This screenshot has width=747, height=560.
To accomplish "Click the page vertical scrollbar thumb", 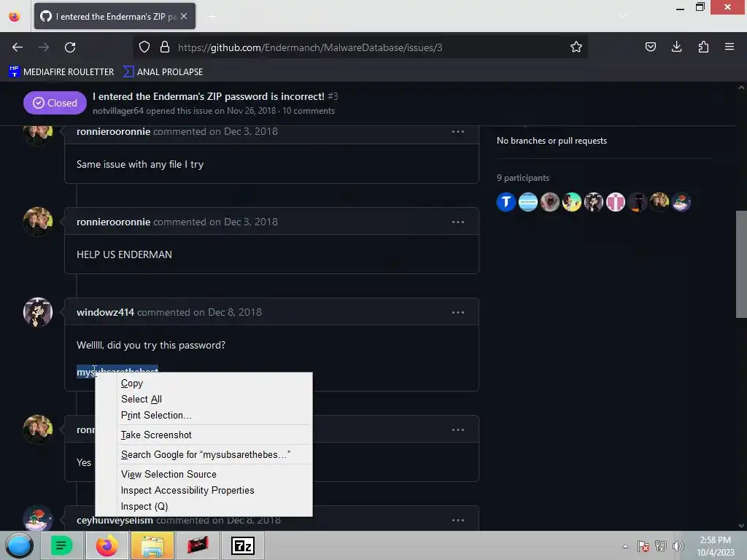I will [x=741, y=264].
